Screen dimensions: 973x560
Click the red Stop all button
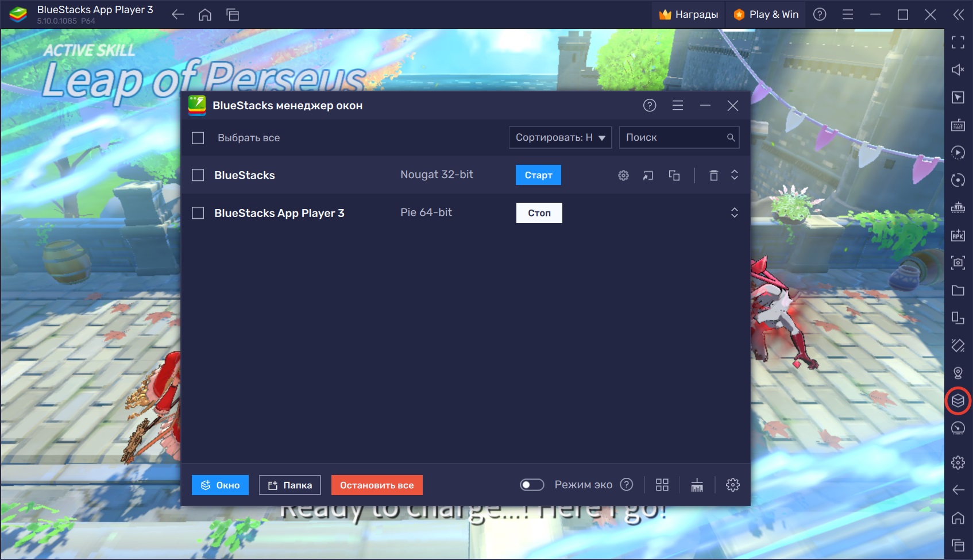pyautogui.click(x=377, y=485)
